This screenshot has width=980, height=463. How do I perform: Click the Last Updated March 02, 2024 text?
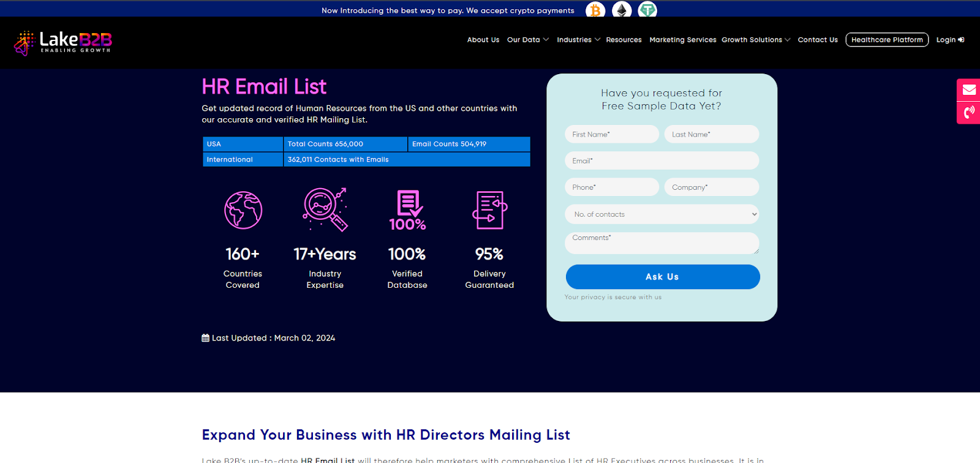point(273,338)
